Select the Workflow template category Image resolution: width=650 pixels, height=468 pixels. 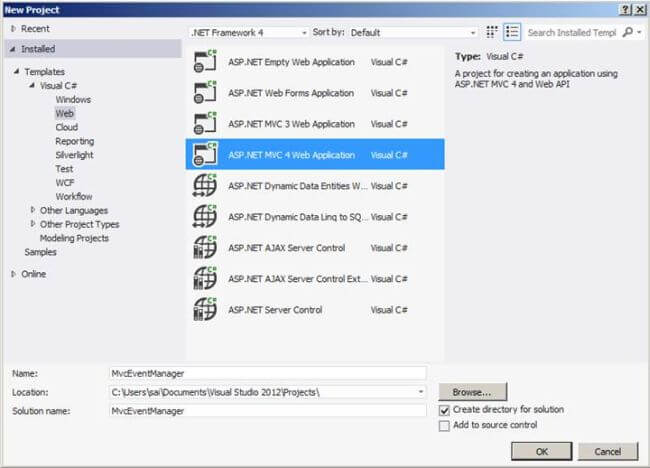point(74,196)
